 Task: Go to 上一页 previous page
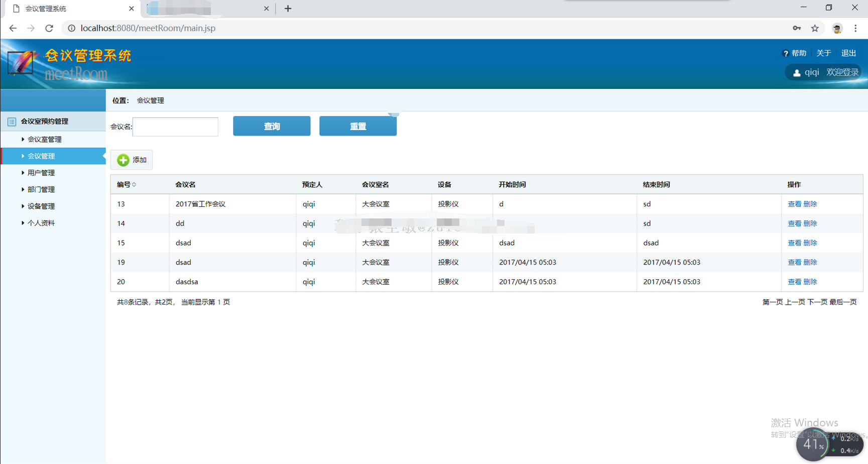[795, 302]
